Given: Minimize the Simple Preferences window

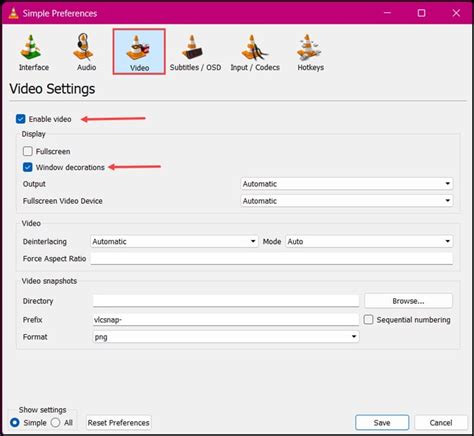Looking at the screenshot, I should click(x=387, y=13).
